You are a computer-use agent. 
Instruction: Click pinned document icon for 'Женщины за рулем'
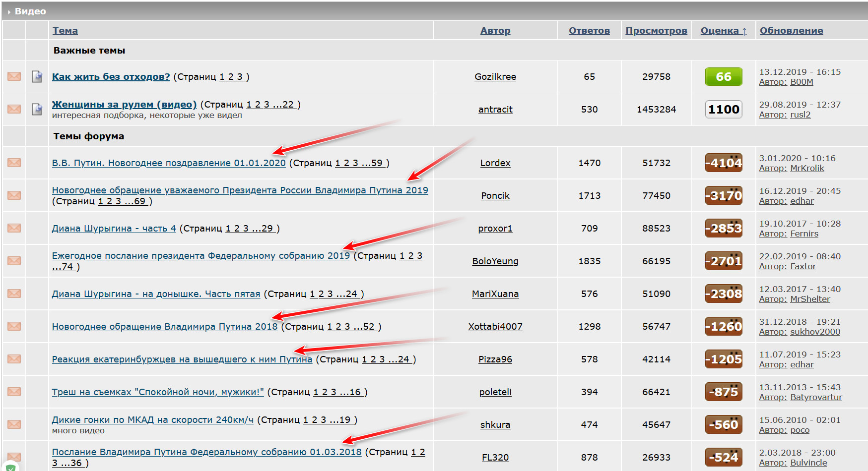37,109
